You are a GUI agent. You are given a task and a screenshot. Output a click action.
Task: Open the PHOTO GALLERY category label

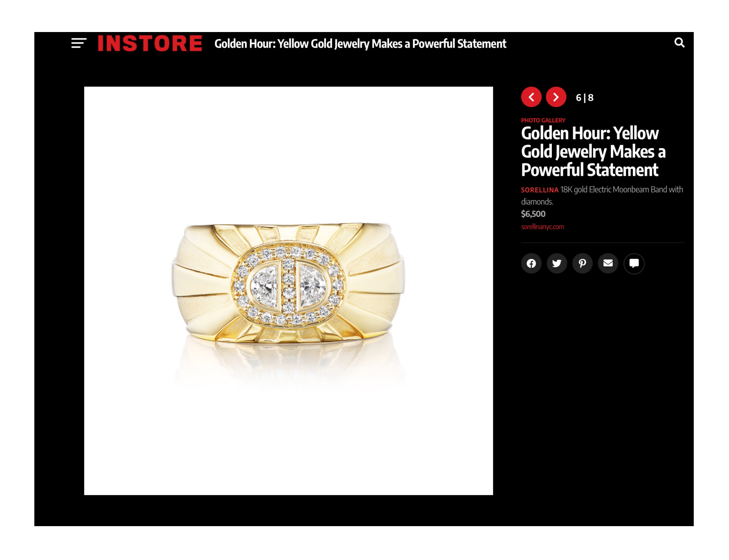tap(543, 120)
